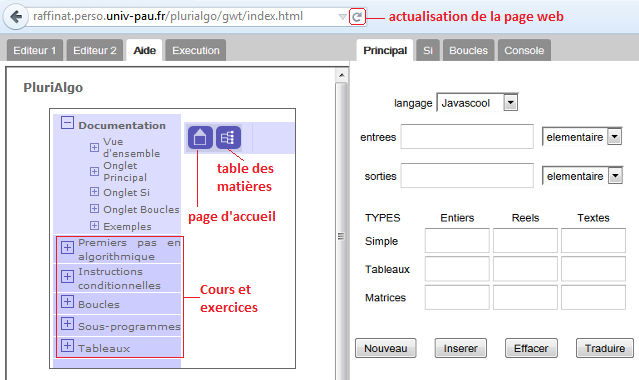Click the Nouveau button

pyautogui.click(x=386, y=348)
